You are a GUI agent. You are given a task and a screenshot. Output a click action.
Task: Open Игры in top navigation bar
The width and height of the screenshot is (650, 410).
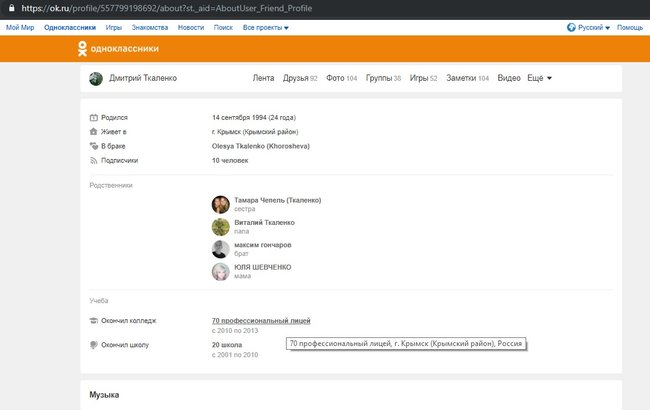pyautogui.click(x=114, y=27)
